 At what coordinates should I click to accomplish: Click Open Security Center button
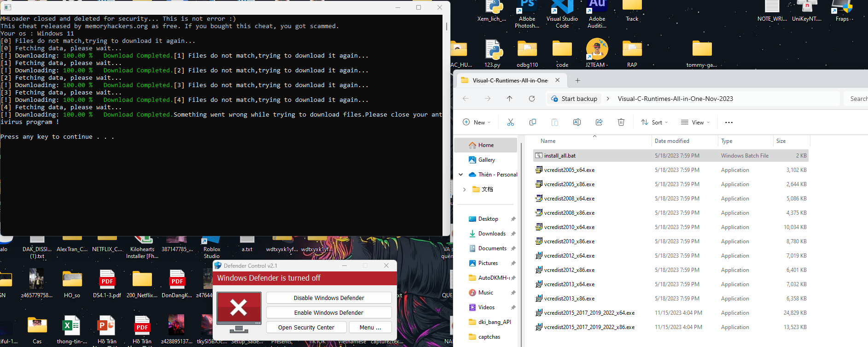(306, 327)
